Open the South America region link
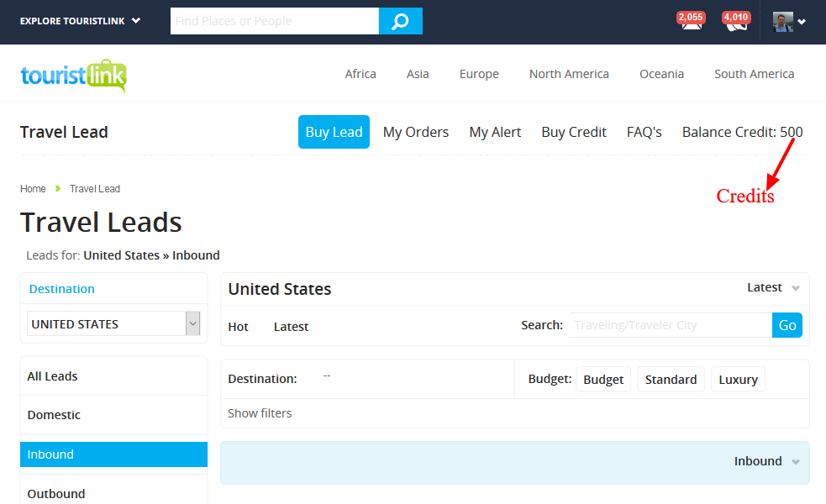The width and height of the screenshot is (826, 504). pos(754,74)
